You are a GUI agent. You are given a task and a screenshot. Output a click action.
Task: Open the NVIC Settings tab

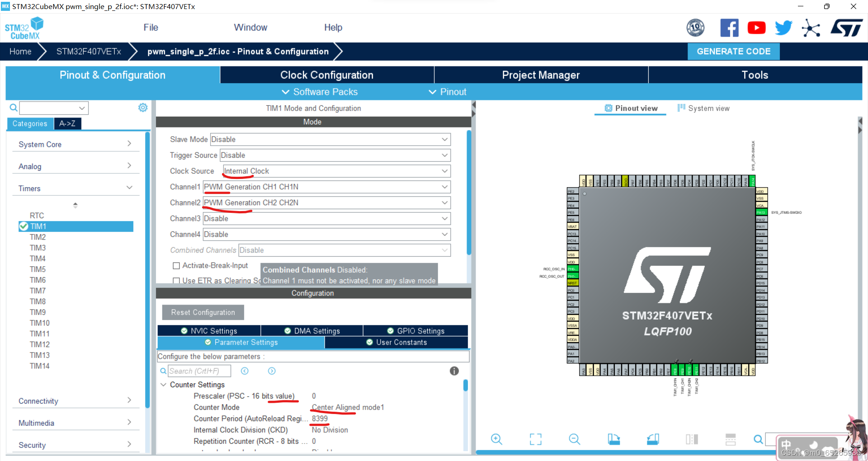209,331
